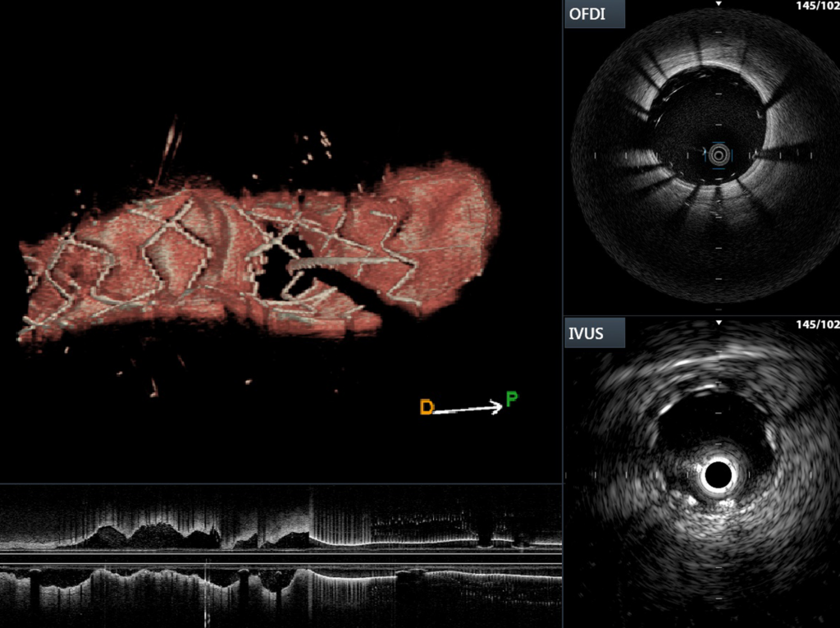This screenshot has height=628, width=840.
Task: Click the catheter center rings in OFDI view
Action: (x=719, y=154)
